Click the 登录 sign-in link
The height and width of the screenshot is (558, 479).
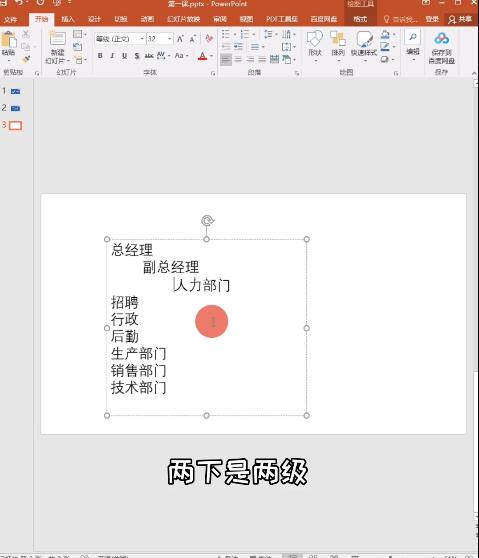point(432,19)
